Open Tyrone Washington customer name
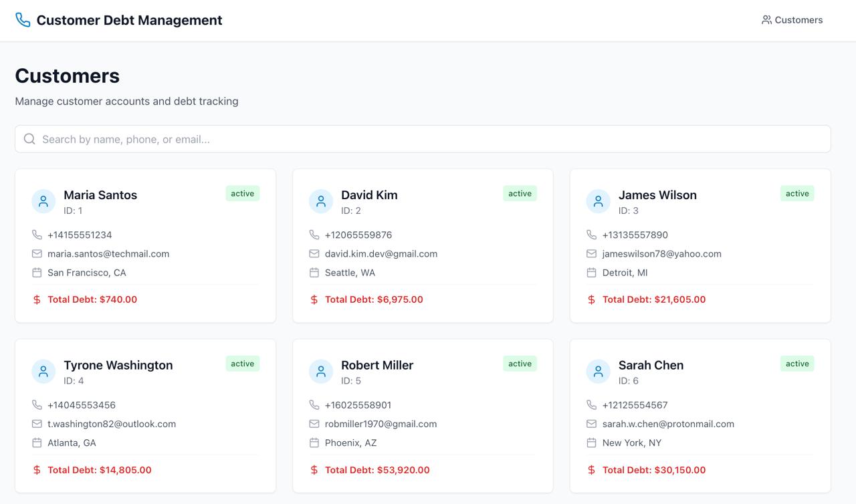 pyautogui.click(x=118, y=365)
